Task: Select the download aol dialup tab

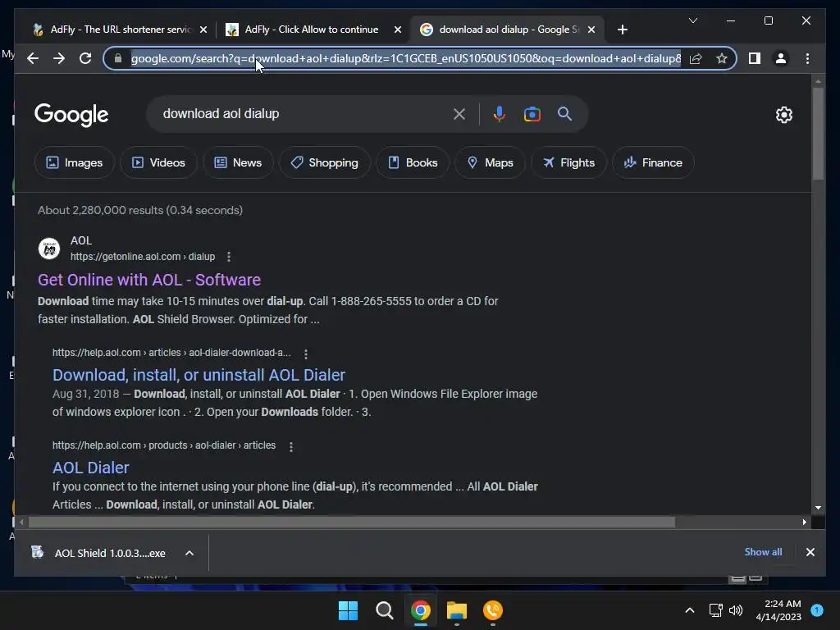Action: click(508, 30)
